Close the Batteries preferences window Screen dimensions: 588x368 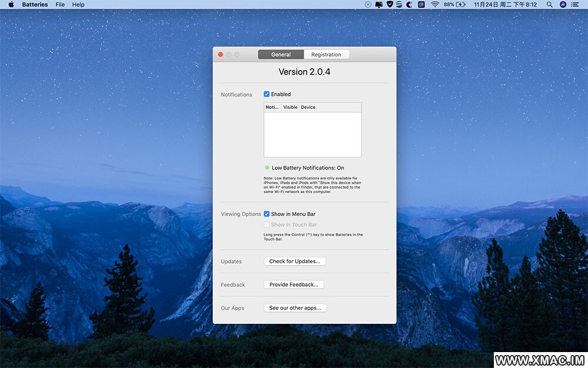click(x=220, y=54)
